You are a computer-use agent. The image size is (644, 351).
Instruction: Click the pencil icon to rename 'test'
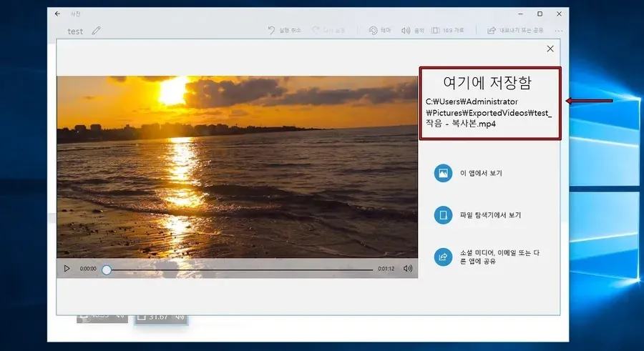96,31
